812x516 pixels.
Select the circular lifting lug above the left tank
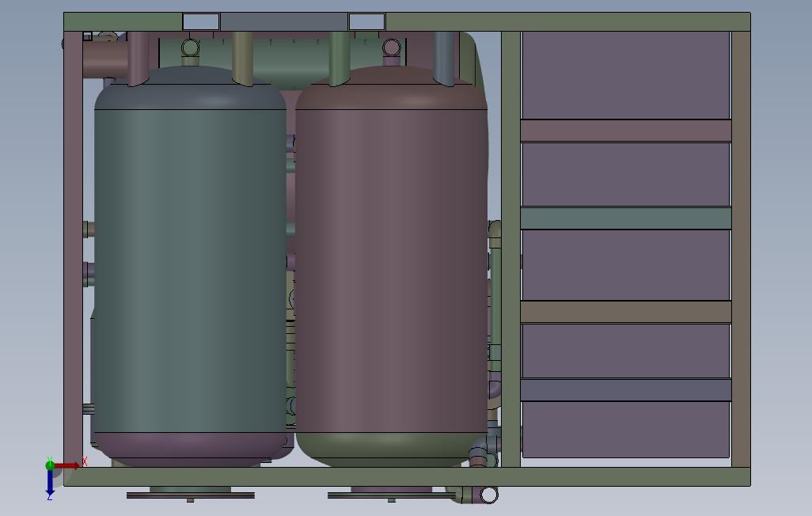pos(191,47)
